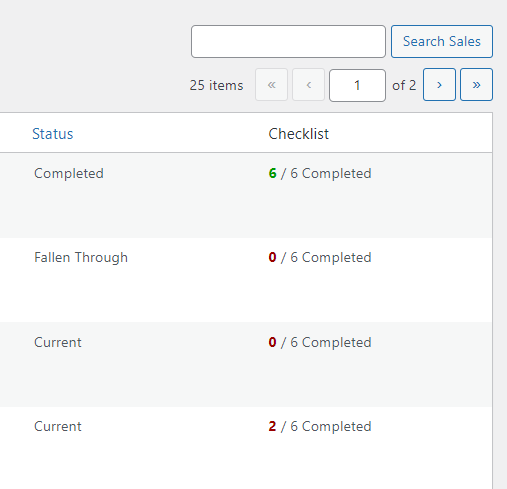507x489 pixels.
Task: Jump to last page double arrow
Action: click(476, 85)
